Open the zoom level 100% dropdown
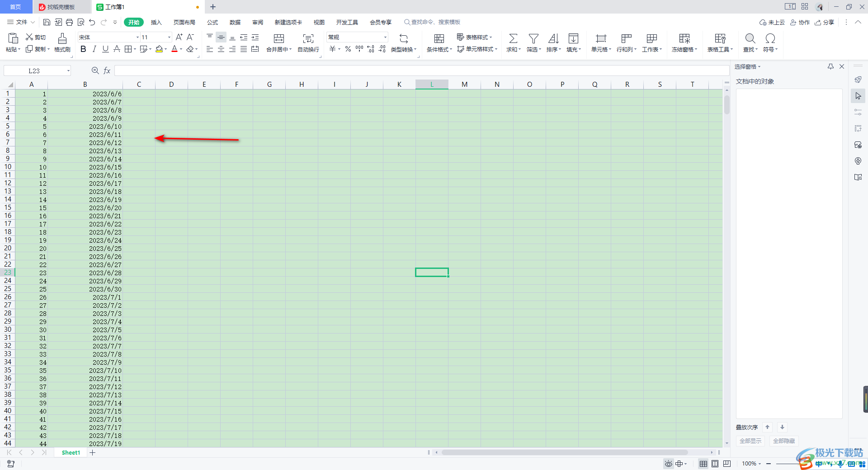Screen dimensions: 868x470 (x=751, y=464)
